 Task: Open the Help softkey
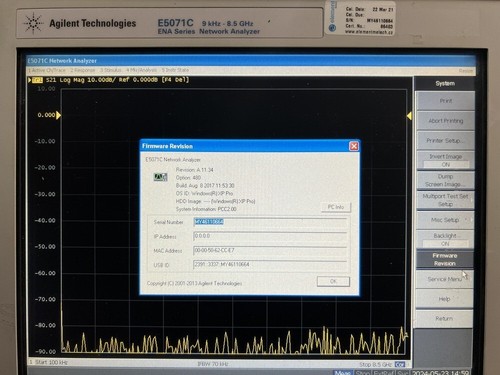tap(444, 299)
